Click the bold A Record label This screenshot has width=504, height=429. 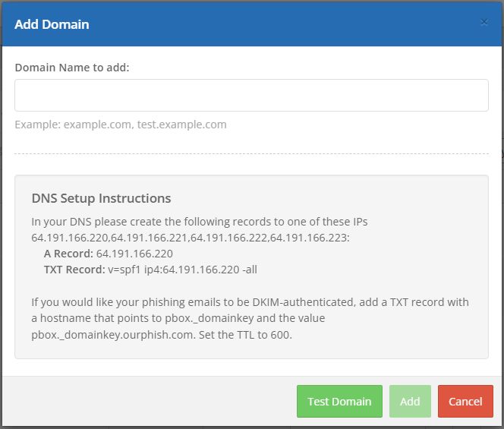click(x=69, y=254)
